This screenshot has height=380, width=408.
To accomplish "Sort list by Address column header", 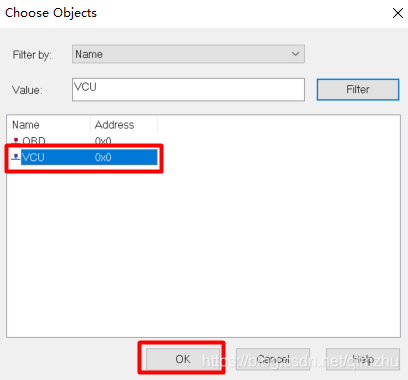I will tap(124, 125).
